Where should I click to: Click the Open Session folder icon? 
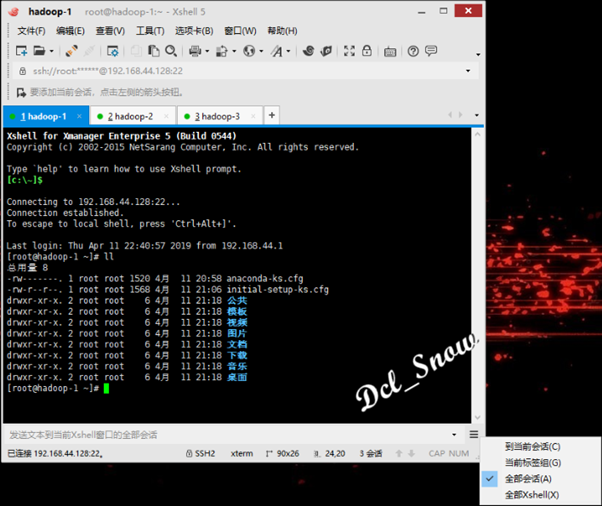pyautogui.click(x=39, y=51)
